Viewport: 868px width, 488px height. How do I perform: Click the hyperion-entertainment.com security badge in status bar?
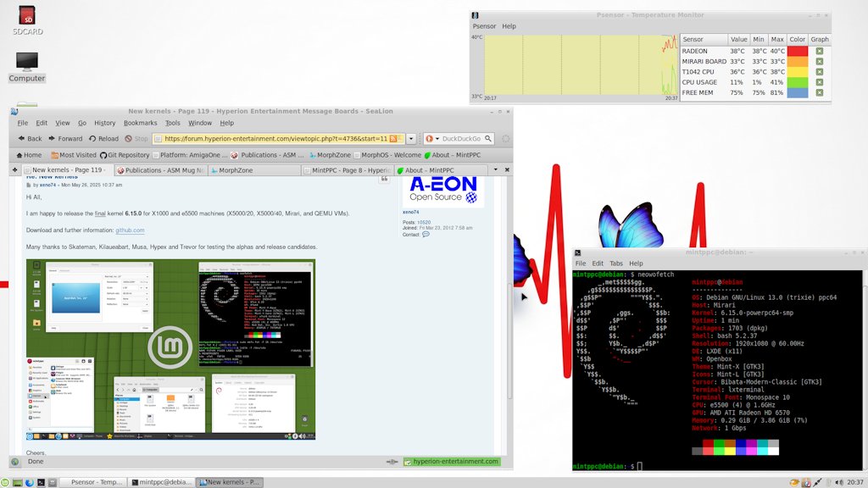point(452,462)
